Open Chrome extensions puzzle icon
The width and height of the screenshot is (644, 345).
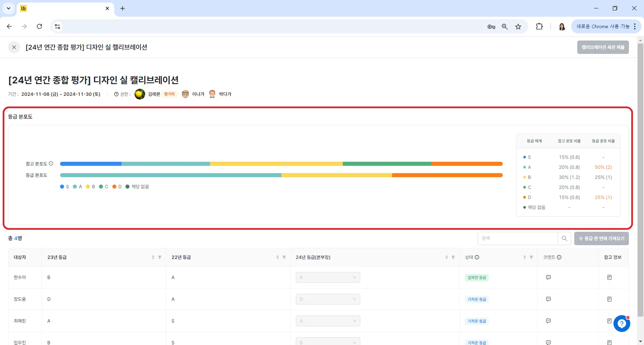tap(539, 26)
